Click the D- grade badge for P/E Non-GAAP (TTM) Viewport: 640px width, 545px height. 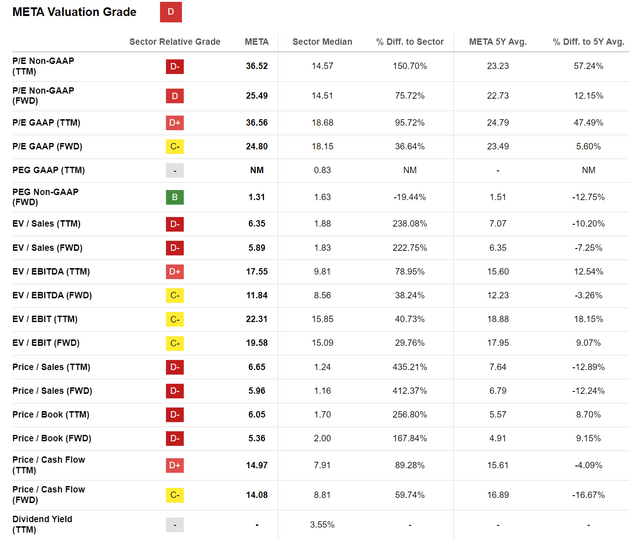point(175,66)
